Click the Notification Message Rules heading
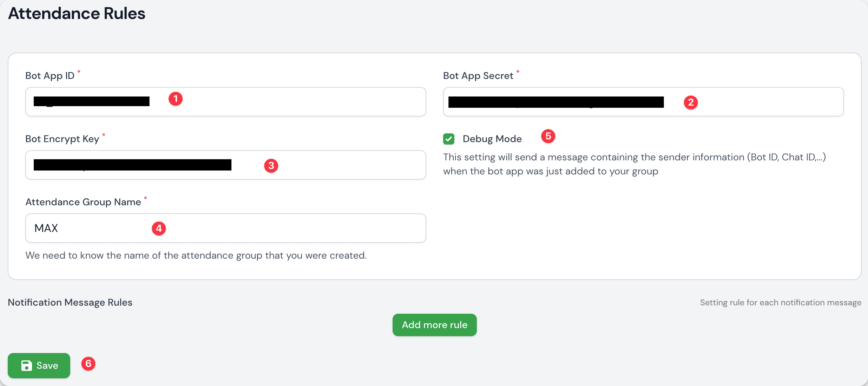Viewport: 868px width, 386px height. coord(70,302)
